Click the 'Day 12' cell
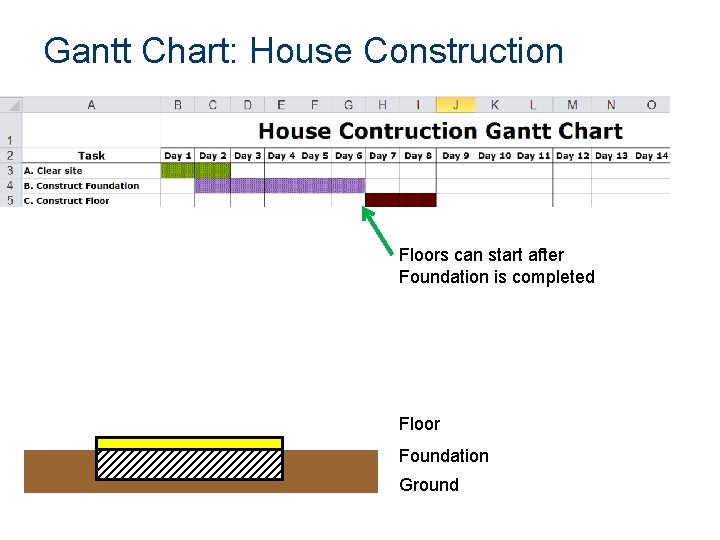Image resolution: width=720 pixels, height=540 pixels. pos(572,155)
